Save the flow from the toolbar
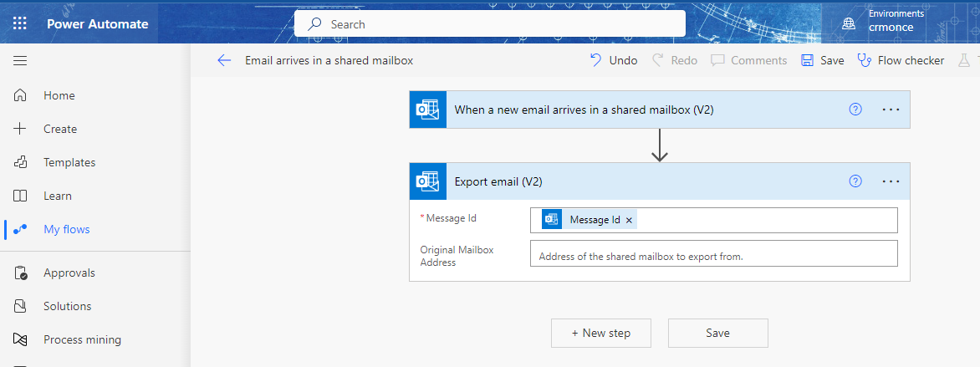Screen dimensions: 980x367 click(x=823, y=61)
